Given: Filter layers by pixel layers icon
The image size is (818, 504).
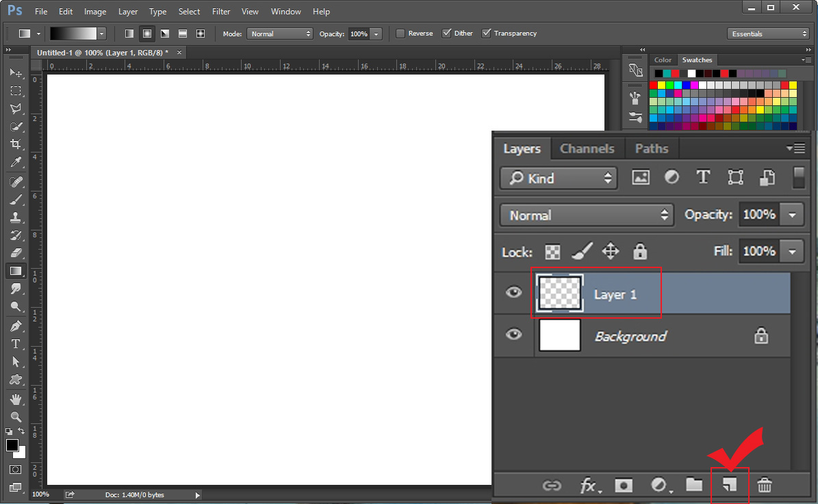Looking at the screenshot, I should [x=641, y=177].
